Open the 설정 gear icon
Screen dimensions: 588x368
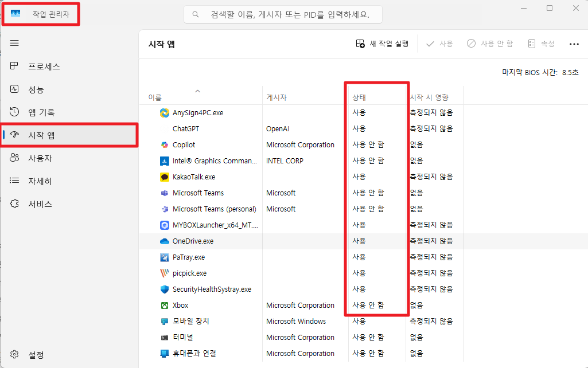(x=14, y=354)
